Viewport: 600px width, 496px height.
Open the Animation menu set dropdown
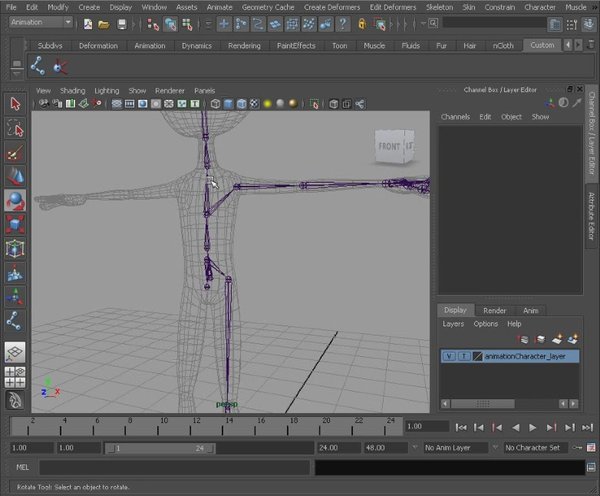[40, 22]
